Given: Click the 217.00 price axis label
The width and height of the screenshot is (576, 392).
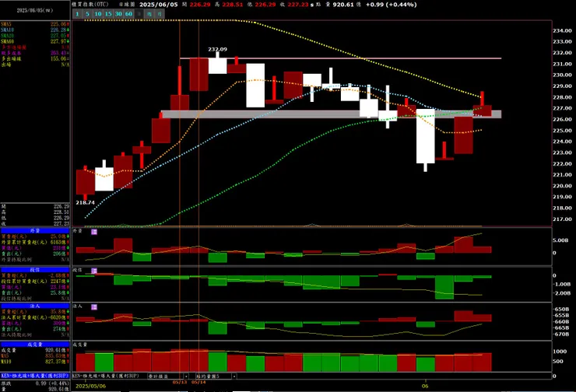Looking at the screenshot, I should 563,219.
